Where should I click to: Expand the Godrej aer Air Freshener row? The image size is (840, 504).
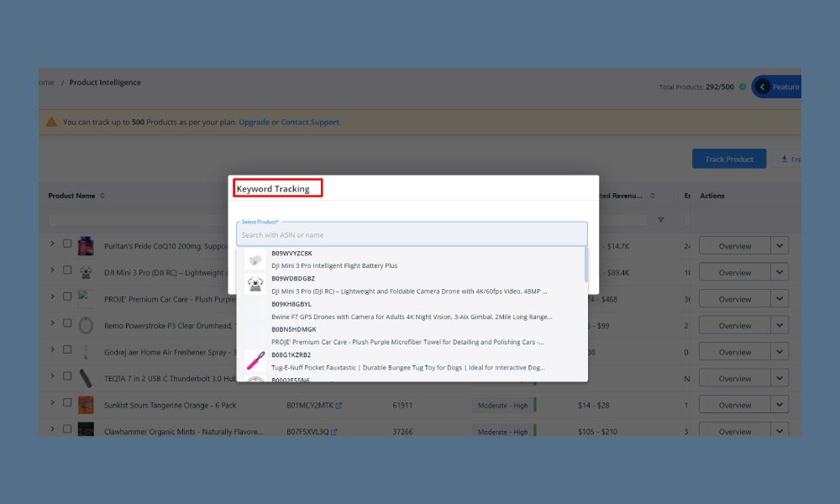coord(52,349)
